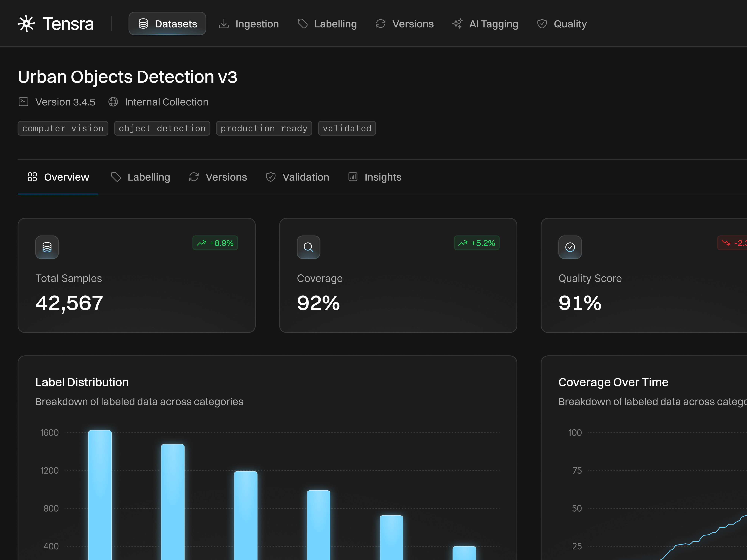This screenshot has height=560, width=747.
Task: Click the tallest bar in Label Distribution
Action: pos(100,495)
